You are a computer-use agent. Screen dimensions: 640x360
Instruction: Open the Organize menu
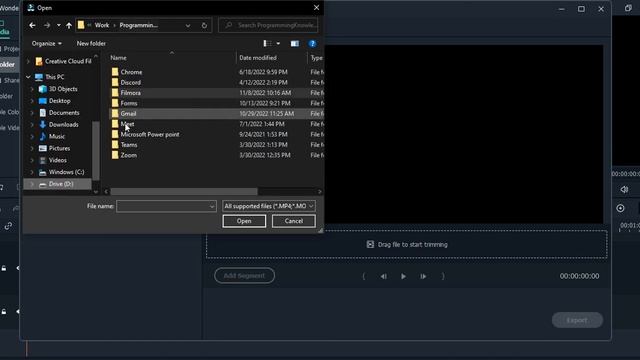47,43
